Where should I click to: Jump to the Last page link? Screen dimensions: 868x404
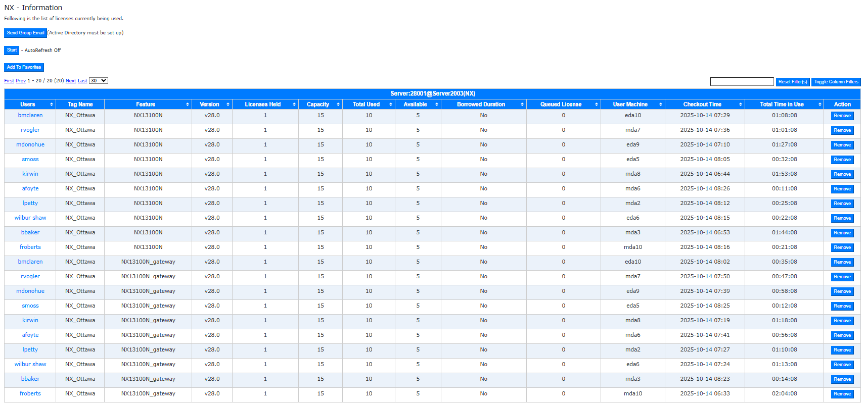coord(82,81)
